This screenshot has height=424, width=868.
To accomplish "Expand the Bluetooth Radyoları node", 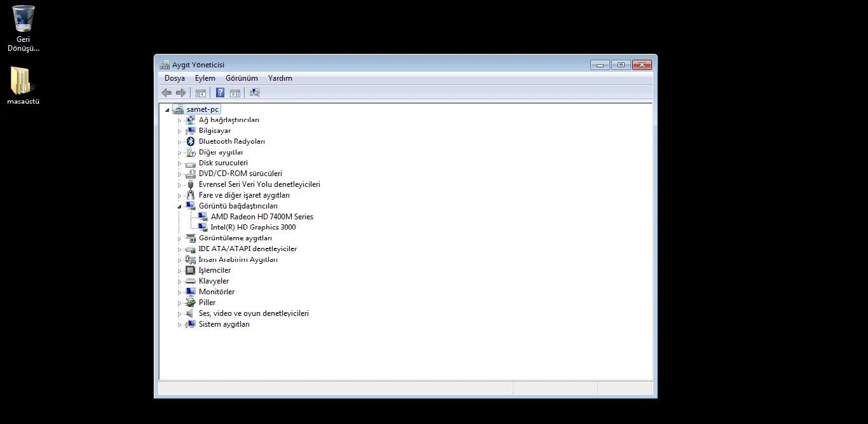I will pos(179,142).
